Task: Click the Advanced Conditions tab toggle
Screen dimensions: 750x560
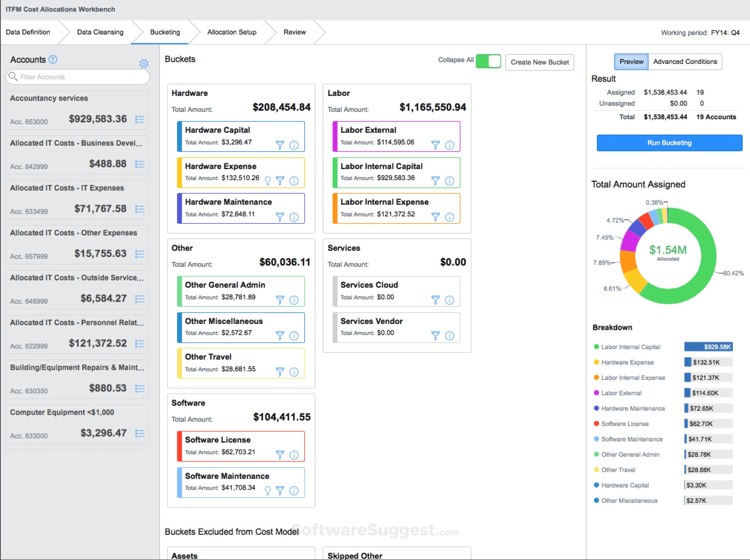Action: (x=685, y=61)
